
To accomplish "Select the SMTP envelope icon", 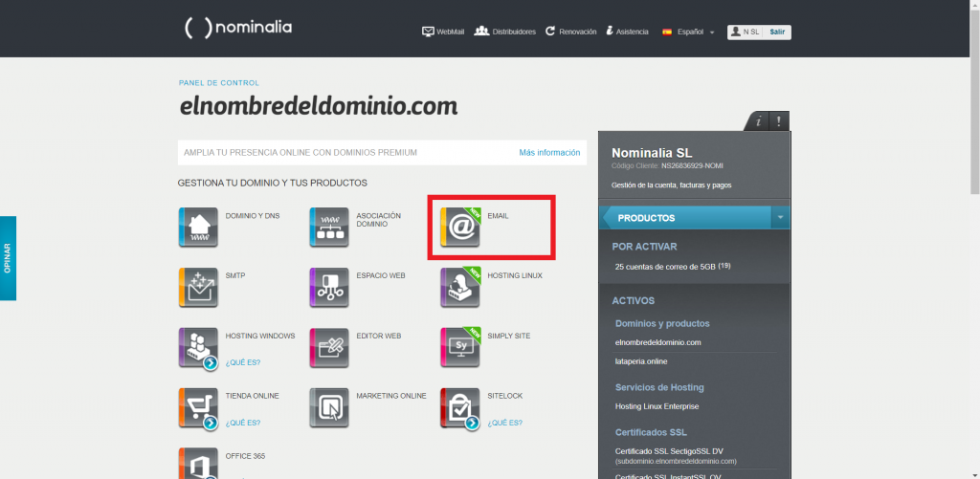I will coord(198,288).
